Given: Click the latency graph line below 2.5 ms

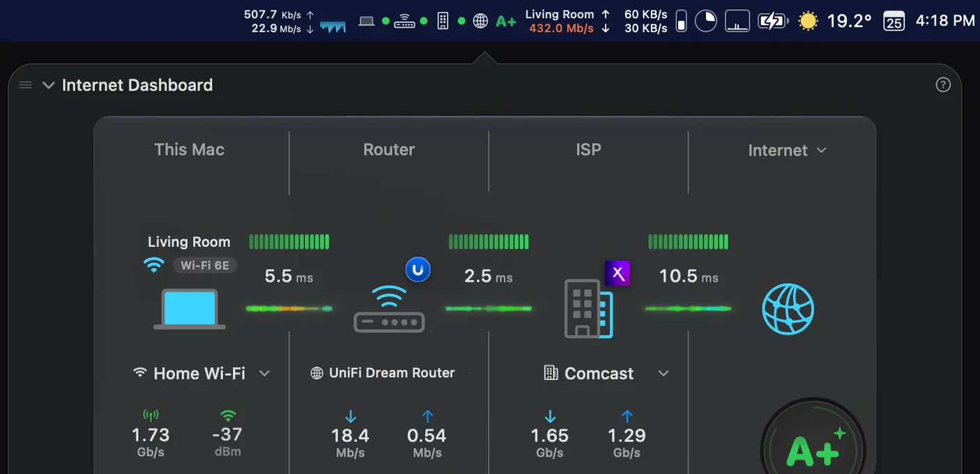Looking at the screenshot, I should [x=489, y=308].
